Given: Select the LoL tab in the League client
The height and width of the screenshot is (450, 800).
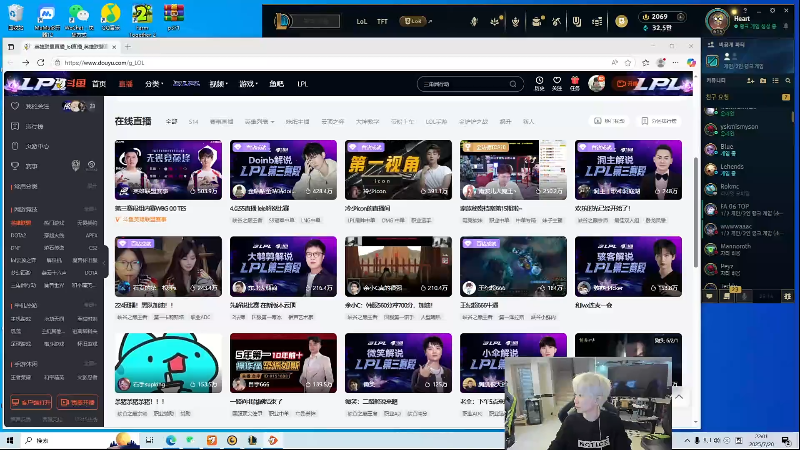Looking at the screenshot, I should 362,21.
